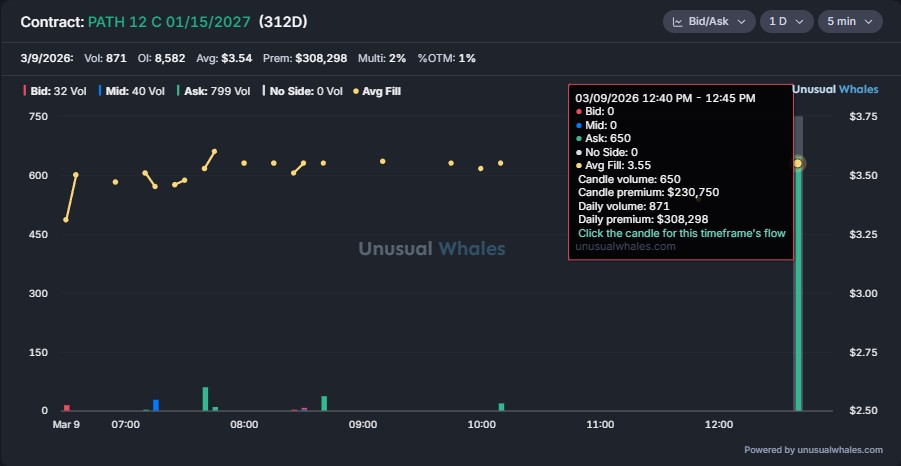Click the green ask bar just after 10:00
This screenshot has width=901, height=466.
pos(502,407)
